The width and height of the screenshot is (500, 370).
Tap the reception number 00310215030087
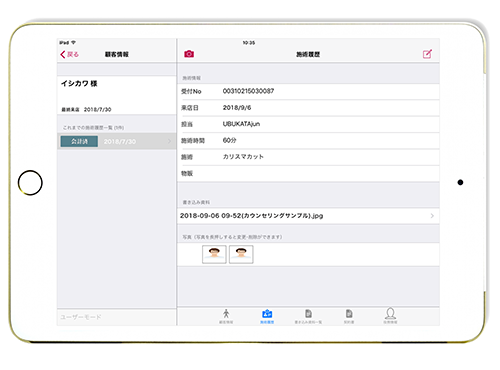[248, 91]
